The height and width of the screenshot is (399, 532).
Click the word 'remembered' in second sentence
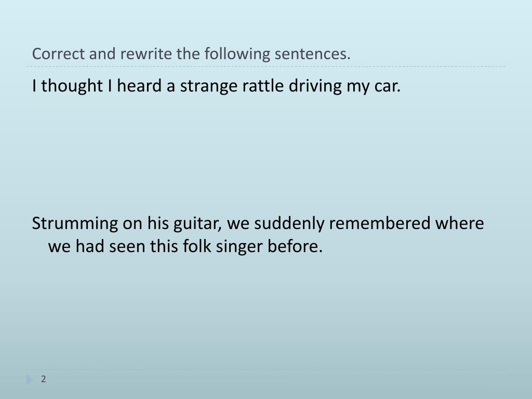[x=379, y=223]
